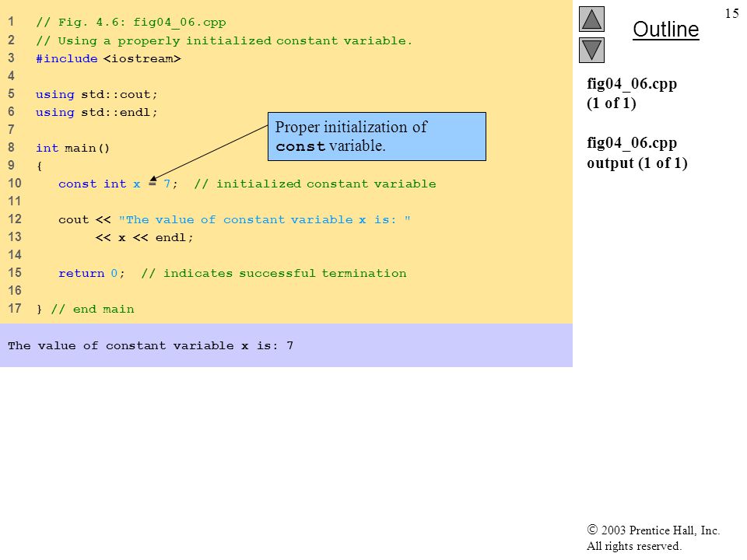Click line number 10 in the gutter

point(15,184)
